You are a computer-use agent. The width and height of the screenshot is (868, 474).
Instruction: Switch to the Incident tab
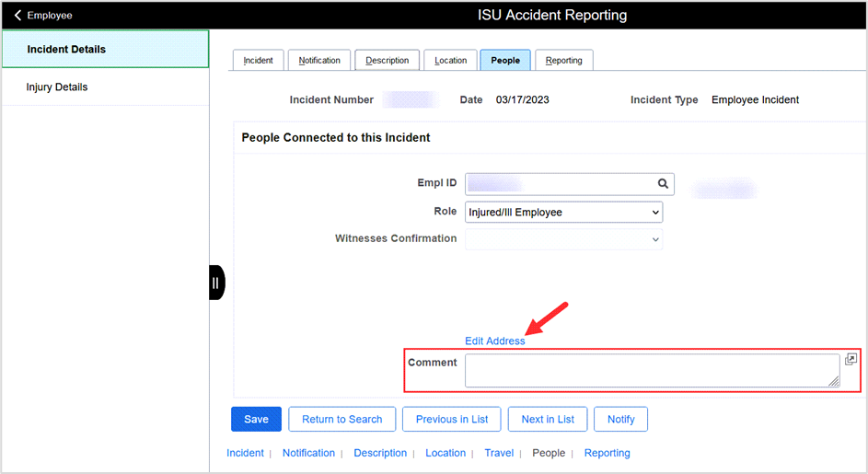pyautogui.click(x=258, y=61)
